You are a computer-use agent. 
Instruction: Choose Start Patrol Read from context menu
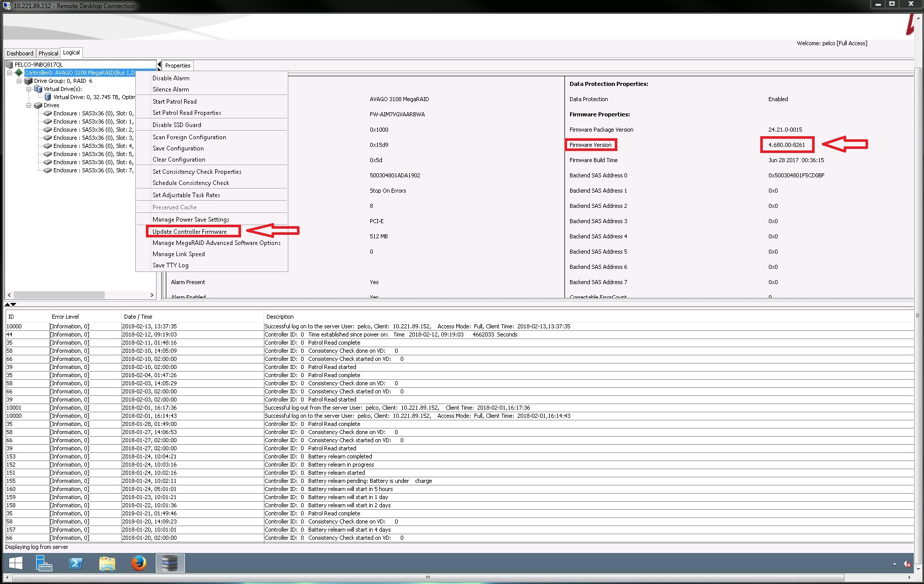coord(174,102)
